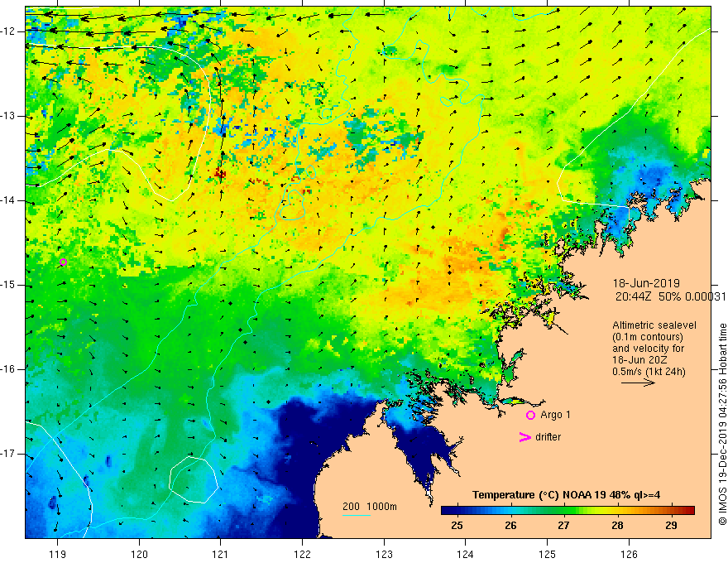
Task: Click the 'Altimetric sealevel' legend text
Action: click(x=654, y=325)
